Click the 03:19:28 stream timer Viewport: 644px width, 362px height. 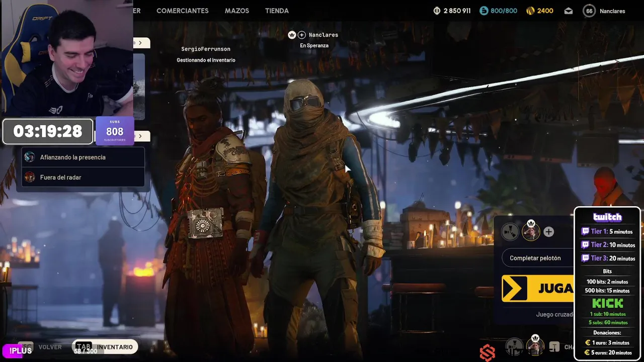(48, 132)
